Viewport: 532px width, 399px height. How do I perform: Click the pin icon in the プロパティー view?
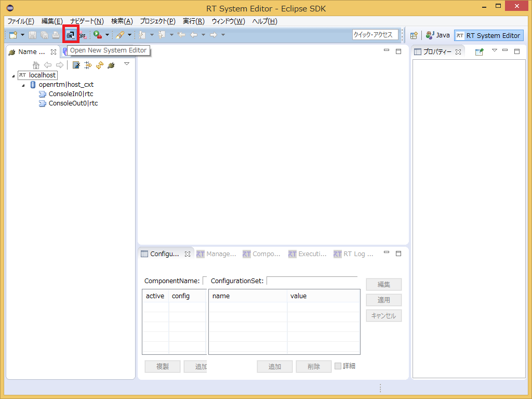click(x=479, y=52)
